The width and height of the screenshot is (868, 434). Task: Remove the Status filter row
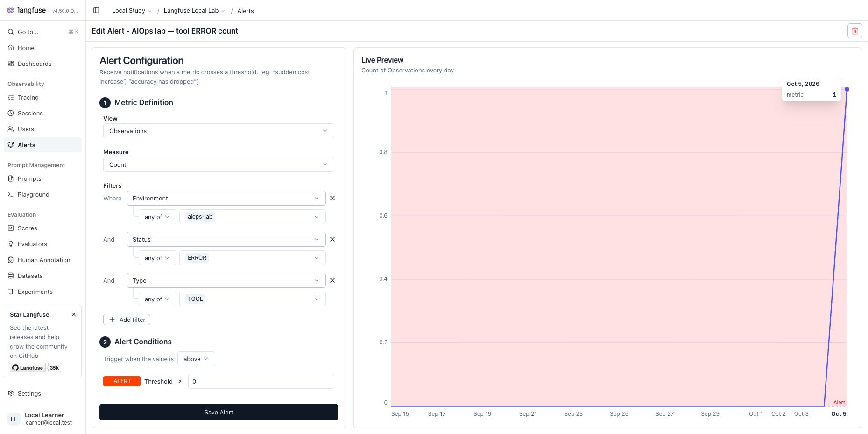point(332,239)
